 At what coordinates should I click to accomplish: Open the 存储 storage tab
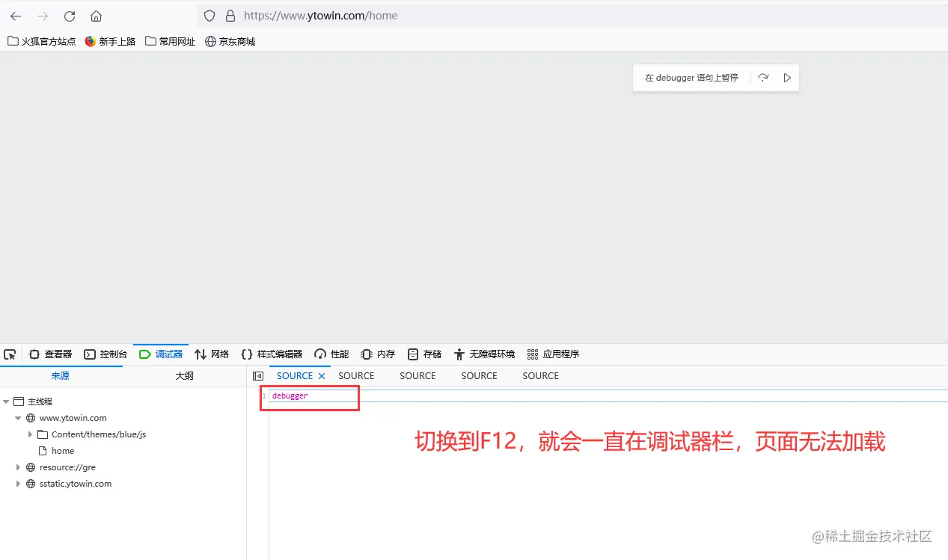pos(424,354)
